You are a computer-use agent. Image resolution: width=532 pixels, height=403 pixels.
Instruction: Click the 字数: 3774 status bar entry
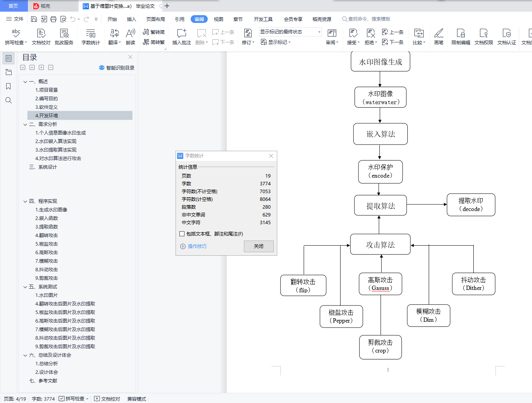click(x=43, y=399)
